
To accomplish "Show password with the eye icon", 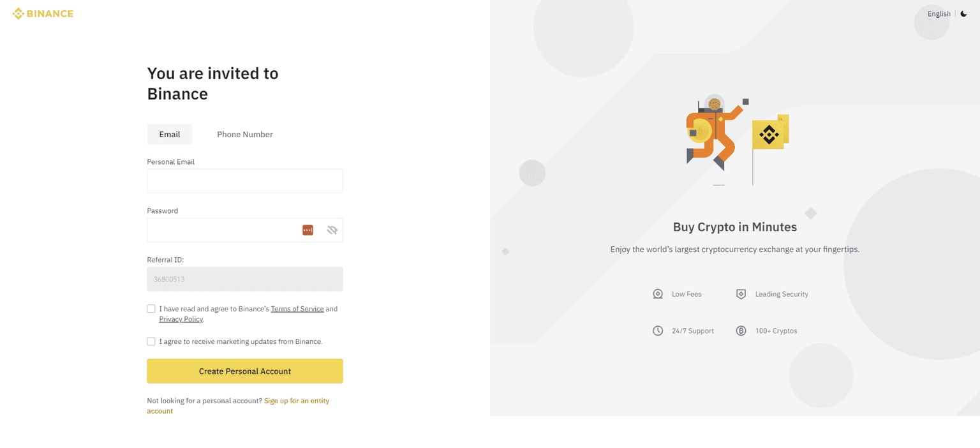I will tap(332, 230).
